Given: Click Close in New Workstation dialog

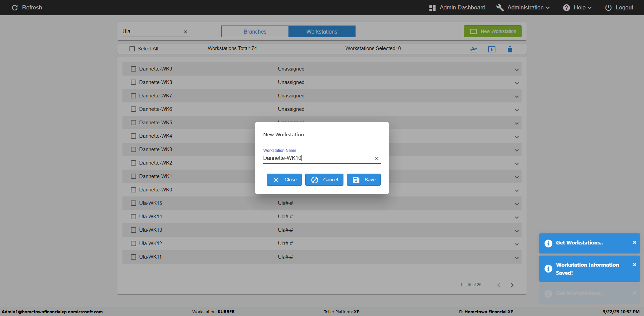Looking at the screenshot, I should pos(284,180).
